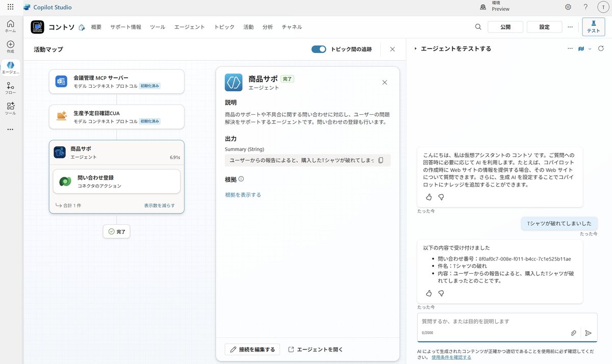Image resolution: width=612 pixels, height=364 pixels.
Task: Select the 生産予定日確認CUA node
Action: click(x=117, y=117)
